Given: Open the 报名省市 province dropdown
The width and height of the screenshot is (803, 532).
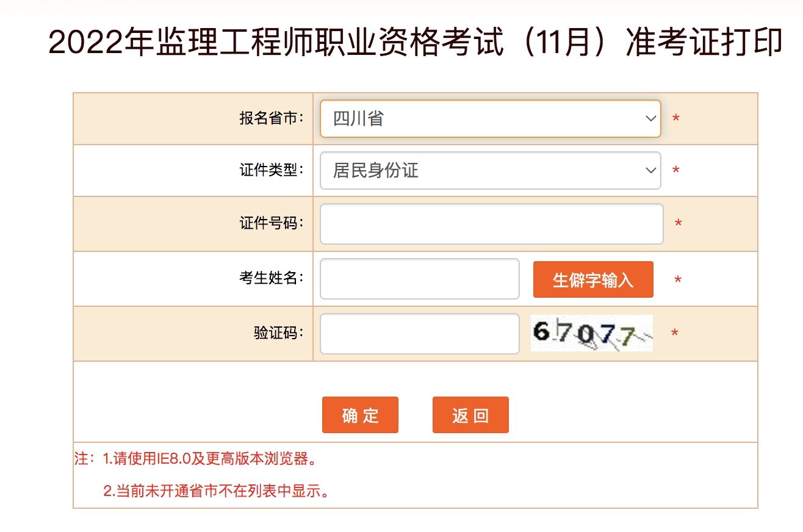Looking at the screenshot, I should pos(490,118).
